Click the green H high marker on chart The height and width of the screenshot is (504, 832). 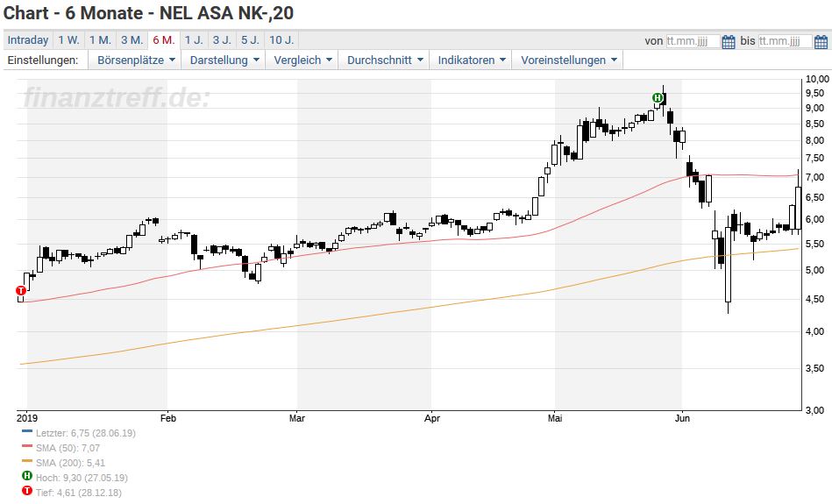658,97
